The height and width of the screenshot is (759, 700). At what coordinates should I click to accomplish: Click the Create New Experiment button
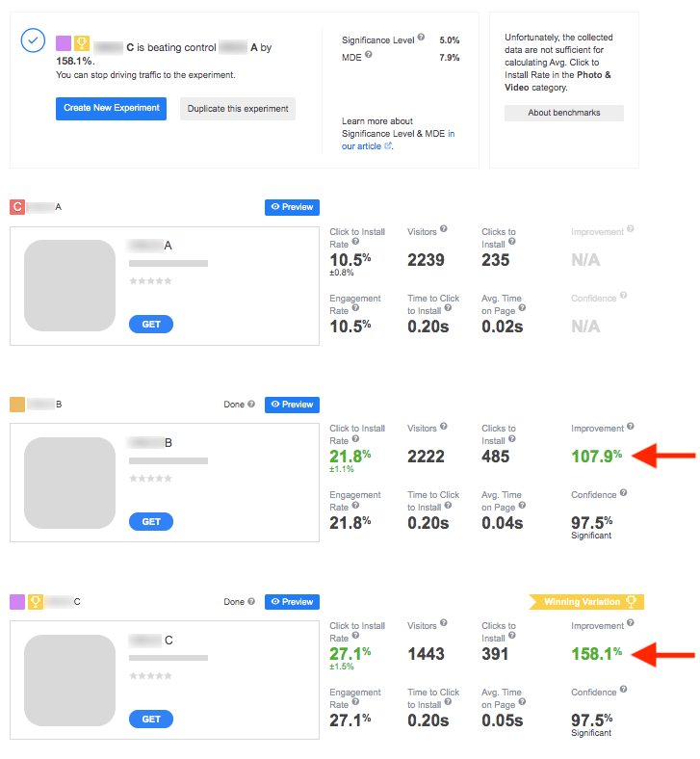tap(112, 108)
